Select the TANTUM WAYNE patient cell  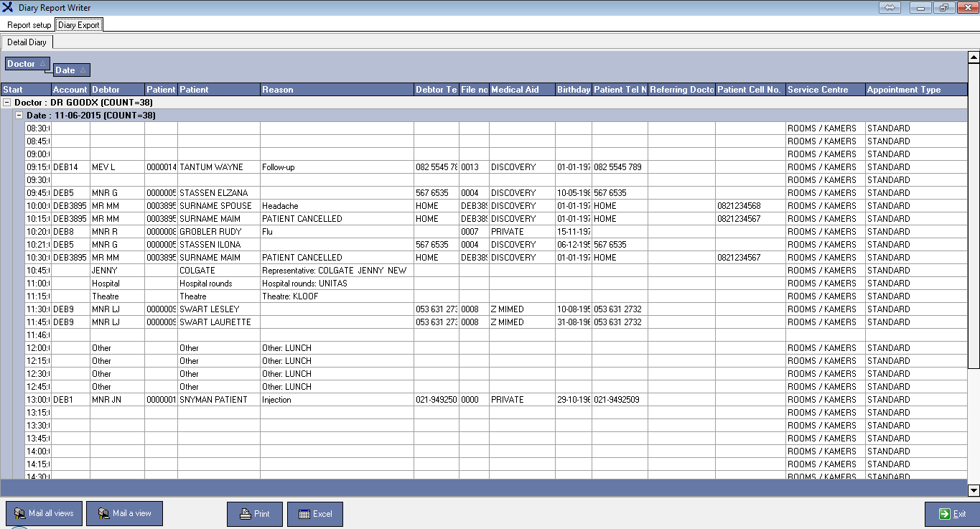(x=218, y=167)
